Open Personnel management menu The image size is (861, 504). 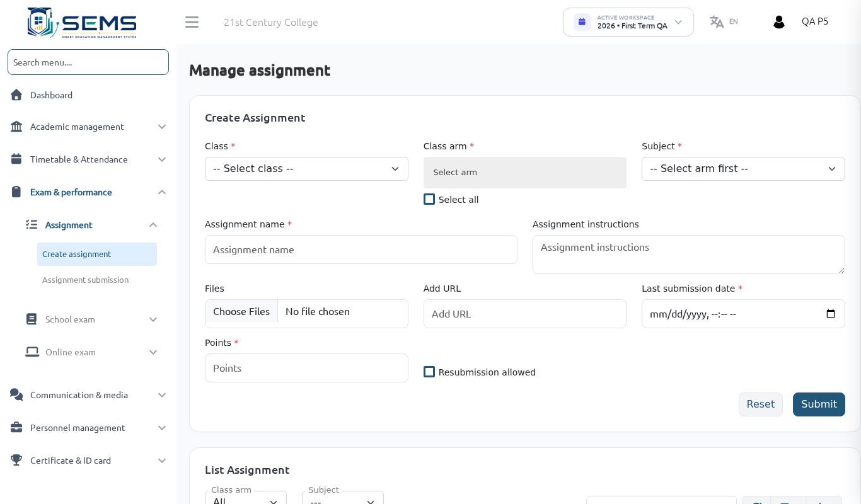point(88,427)
